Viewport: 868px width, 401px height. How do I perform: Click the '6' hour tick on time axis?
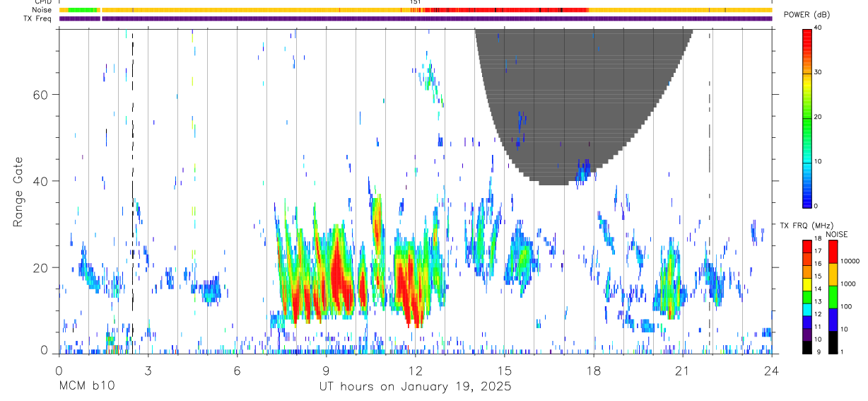(237, 370)
